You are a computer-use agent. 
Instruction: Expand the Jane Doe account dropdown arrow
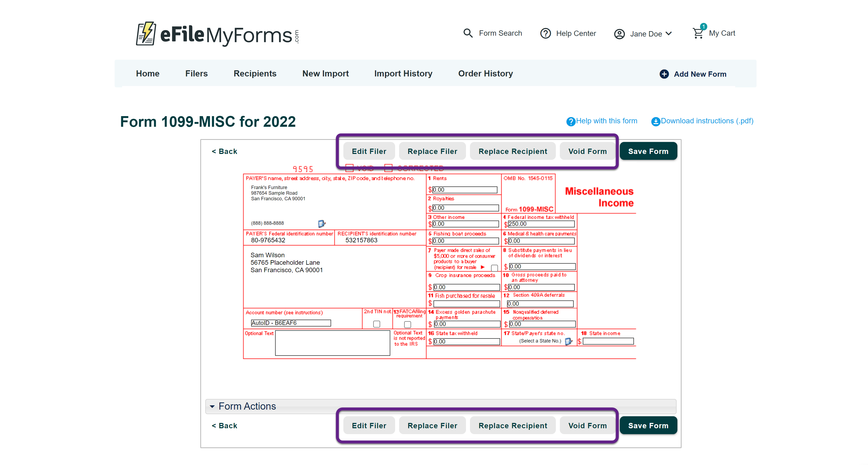click(x=669, y=34)
